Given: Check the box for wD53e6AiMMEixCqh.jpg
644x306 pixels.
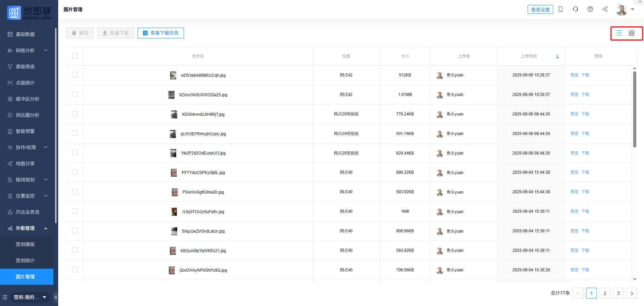Looking at the screenshot, I should click(x=75, y=75).
